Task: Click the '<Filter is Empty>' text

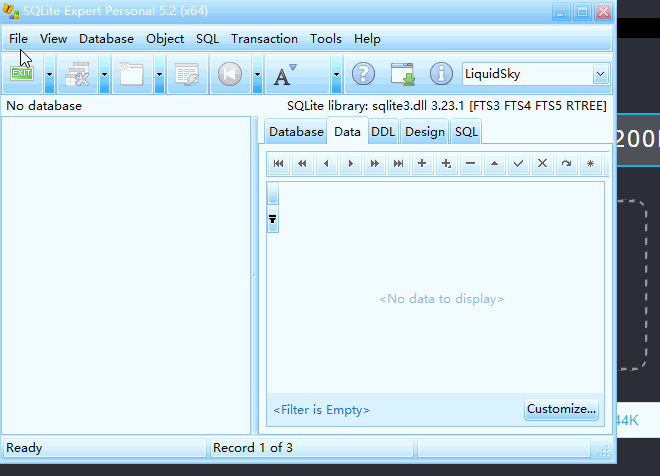Action: (321, 410)
